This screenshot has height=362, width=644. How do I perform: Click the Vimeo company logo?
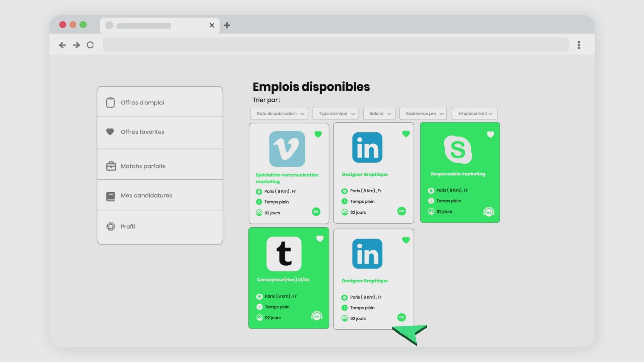tap(287, 149)
